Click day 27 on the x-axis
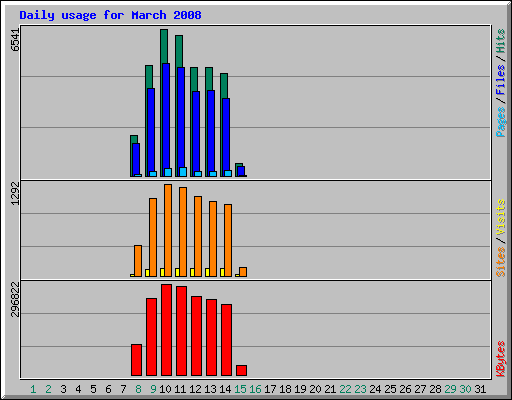Image resolution: width=512 pixels, height=400 pixels. click(x=420, y=389)
